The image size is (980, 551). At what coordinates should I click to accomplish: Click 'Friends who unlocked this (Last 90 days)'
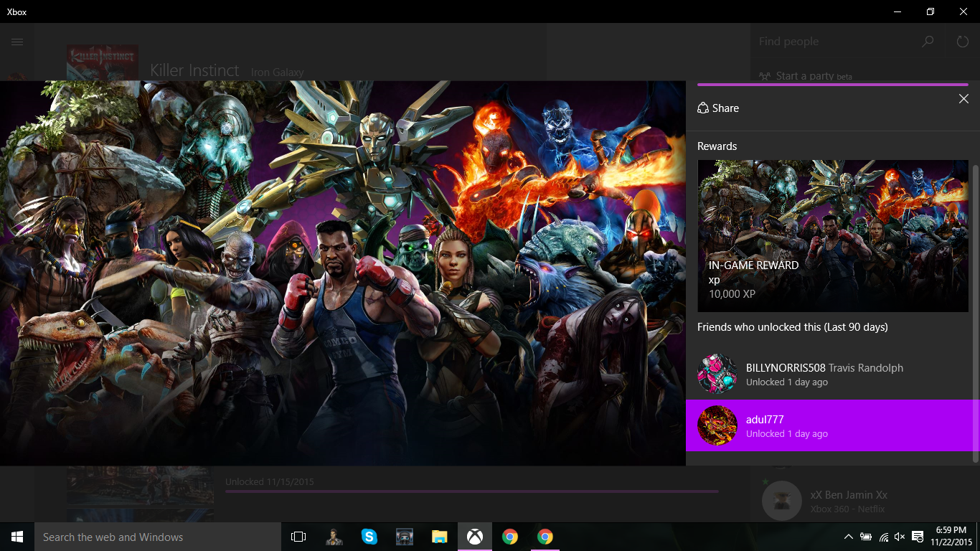click(x=793, y=327)
